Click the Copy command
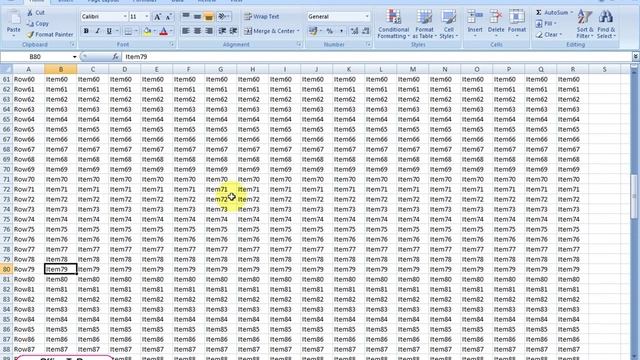This screenshot has height=360, width=640. point(38,24)
